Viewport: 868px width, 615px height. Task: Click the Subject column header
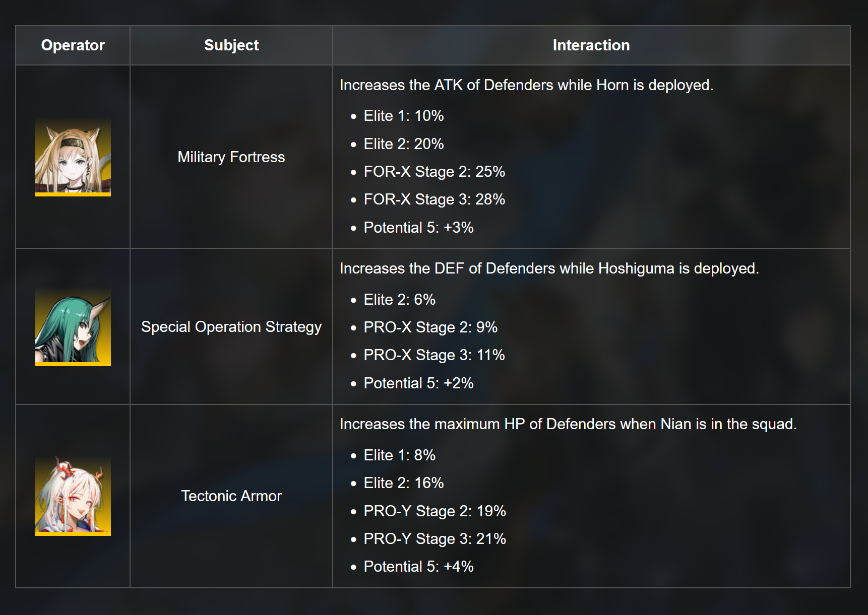[x=231, y=45]
